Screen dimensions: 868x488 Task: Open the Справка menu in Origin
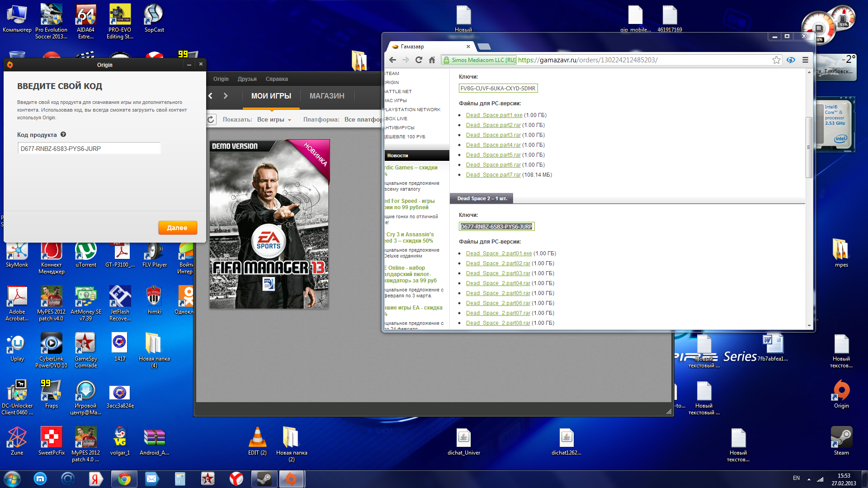[x=277, y=79]
